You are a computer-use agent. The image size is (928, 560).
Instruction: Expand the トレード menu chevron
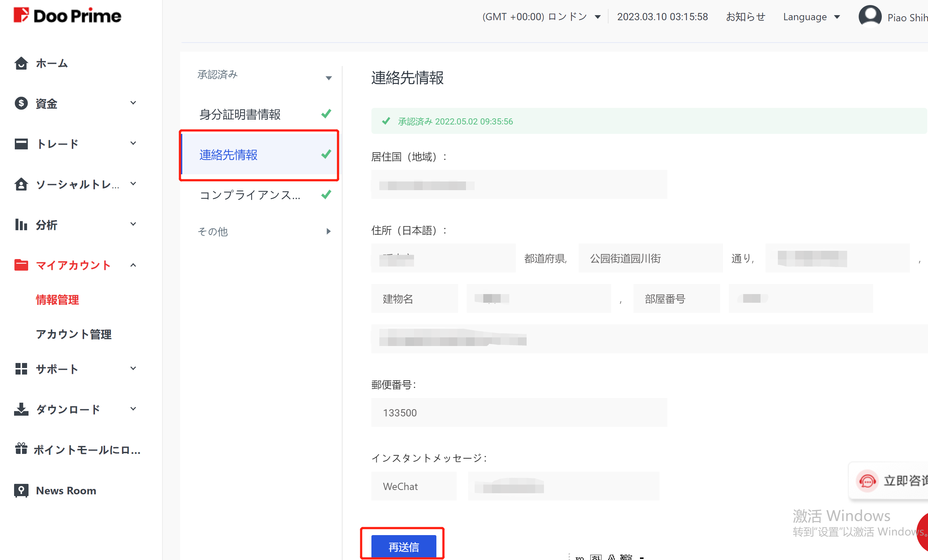pyautogui.click(x=133, y=143)
